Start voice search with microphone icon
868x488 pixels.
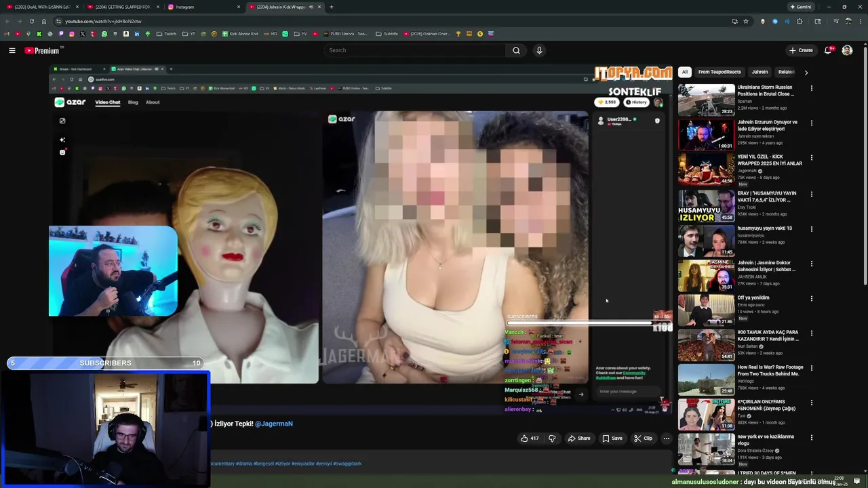(539, 50)
